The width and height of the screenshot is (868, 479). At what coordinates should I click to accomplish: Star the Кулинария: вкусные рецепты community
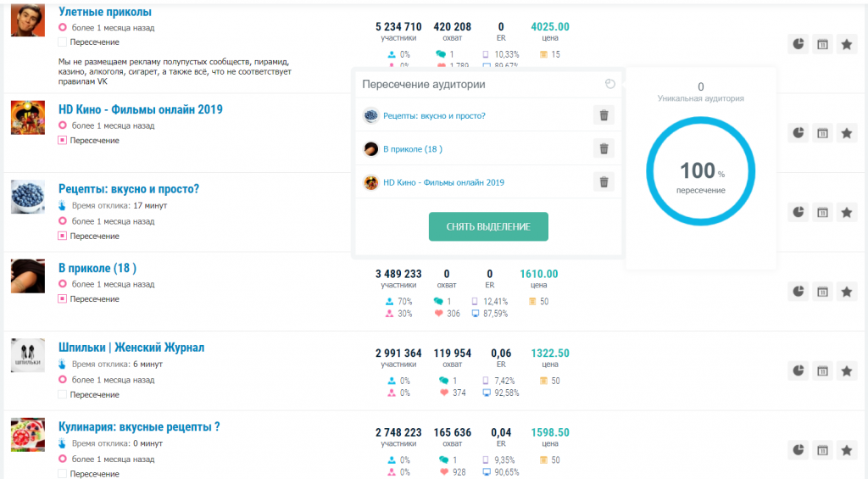[x=846, y=450]
